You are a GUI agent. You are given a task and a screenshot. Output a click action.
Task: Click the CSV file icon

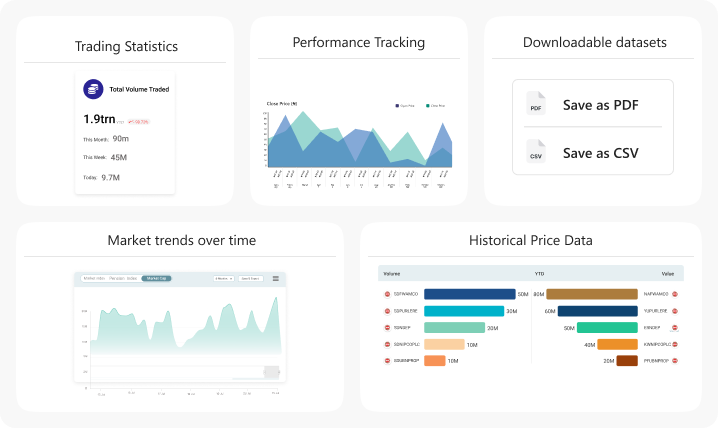(536, 151)
